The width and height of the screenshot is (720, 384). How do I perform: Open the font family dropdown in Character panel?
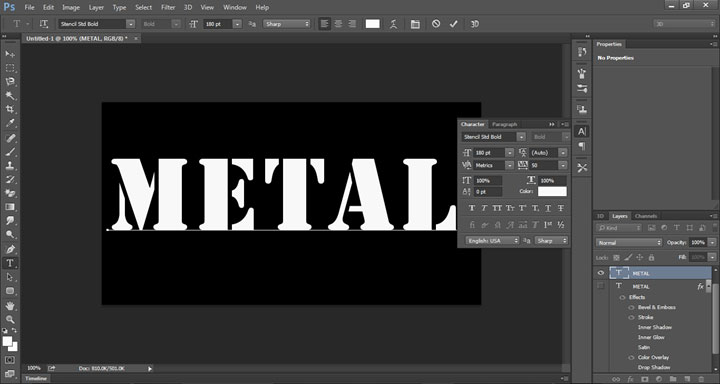(521, 137)
